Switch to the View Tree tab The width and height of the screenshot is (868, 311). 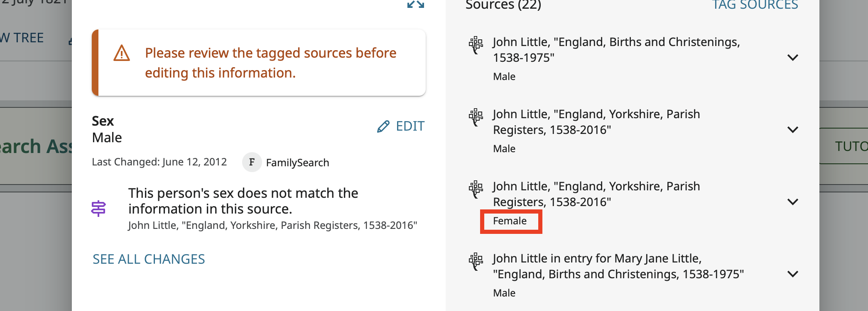pyautogui.click(x=23, y=38)
